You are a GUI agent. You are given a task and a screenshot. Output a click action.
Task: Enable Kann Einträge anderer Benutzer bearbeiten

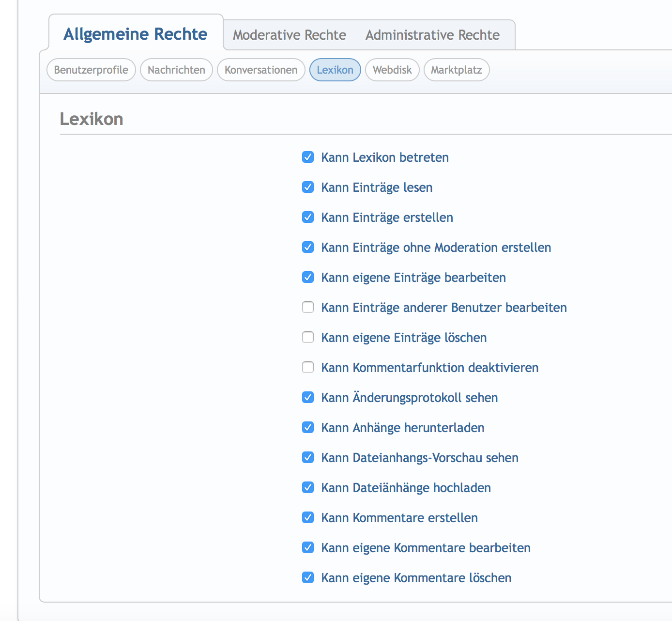308,307
